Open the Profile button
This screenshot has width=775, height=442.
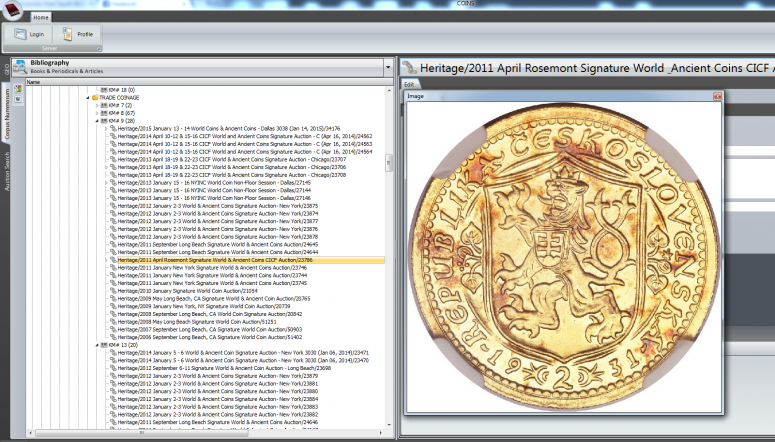(x=78, y=34)
